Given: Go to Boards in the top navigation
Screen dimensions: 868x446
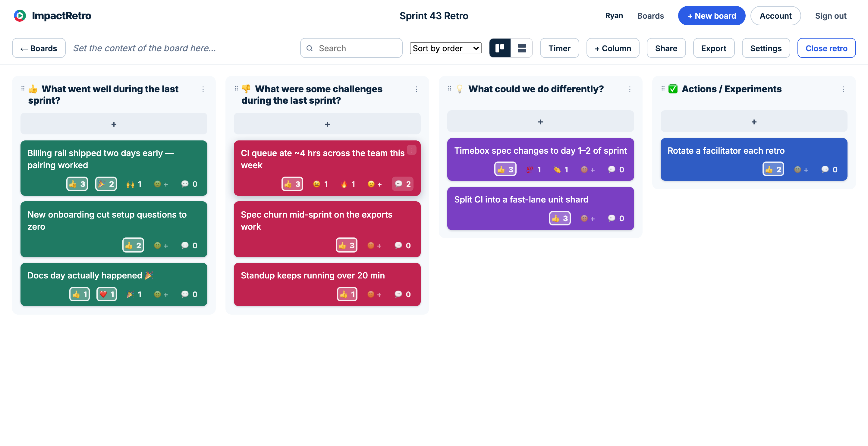Looking at the screenshot, I should pos(650,16).
